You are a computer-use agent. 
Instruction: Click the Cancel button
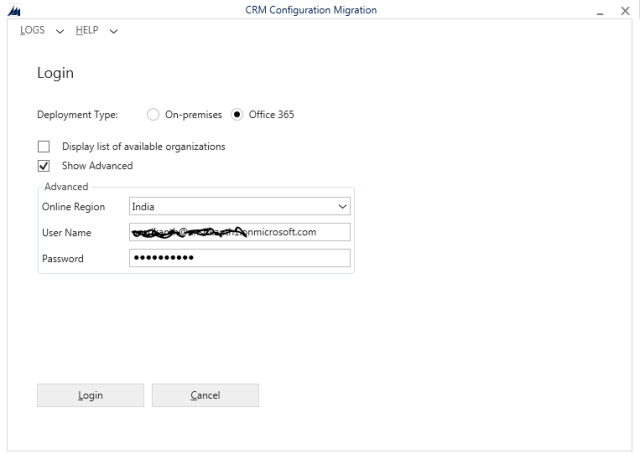pos(205,395)
